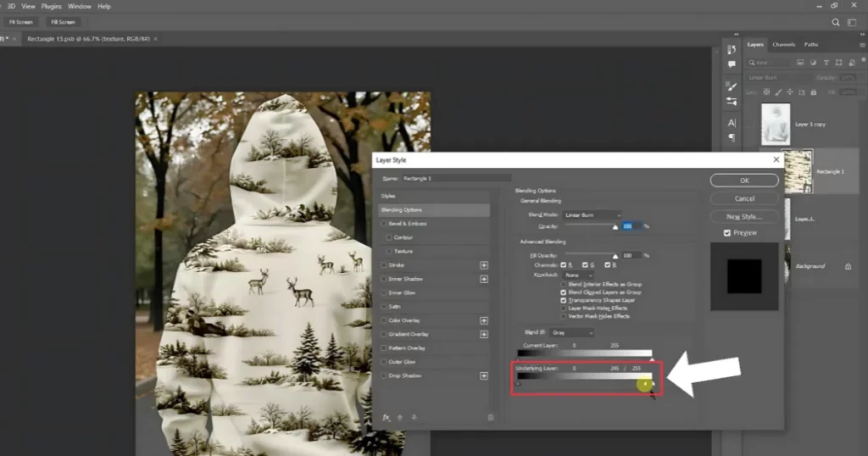Screen dimensions: 868x456
Task: Click the move effect up arrow
Action: pos(400,417)
